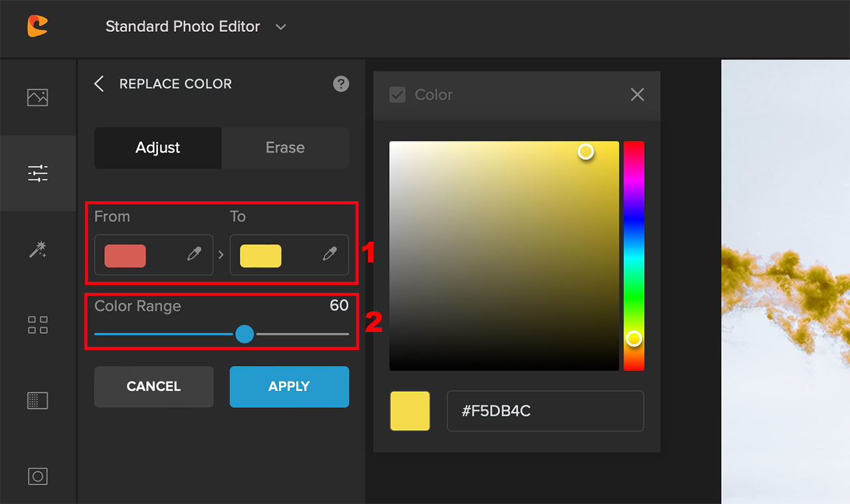Switch to the Erase tab

(x=286, y=147)
